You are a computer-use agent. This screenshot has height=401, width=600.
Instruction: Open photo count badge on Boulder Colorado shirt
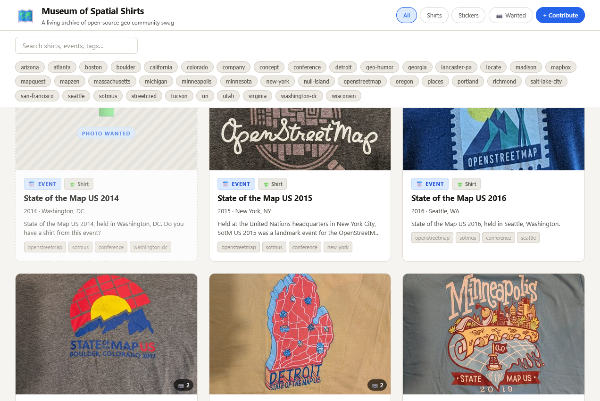tap(183, 385)
